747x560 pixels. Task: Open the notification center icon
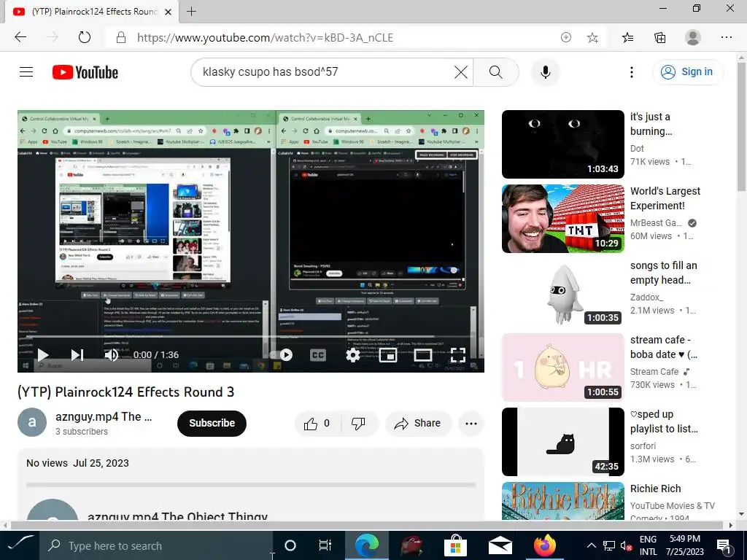(724, 546)
